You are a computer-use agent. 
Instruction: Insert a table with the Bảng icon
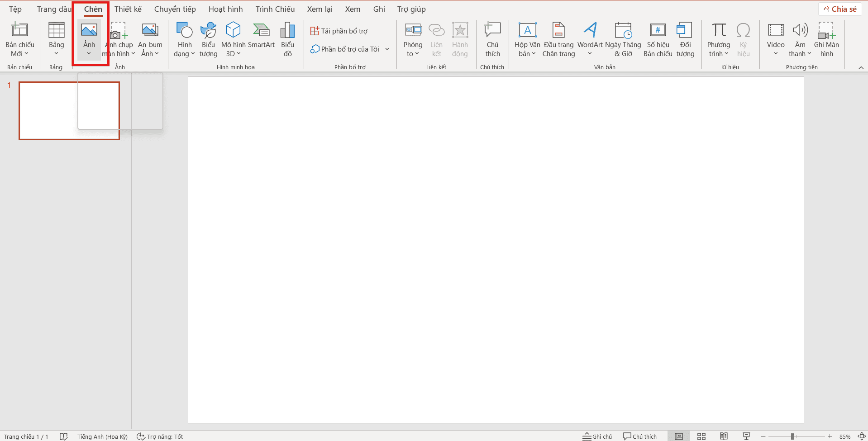point(56,31)
